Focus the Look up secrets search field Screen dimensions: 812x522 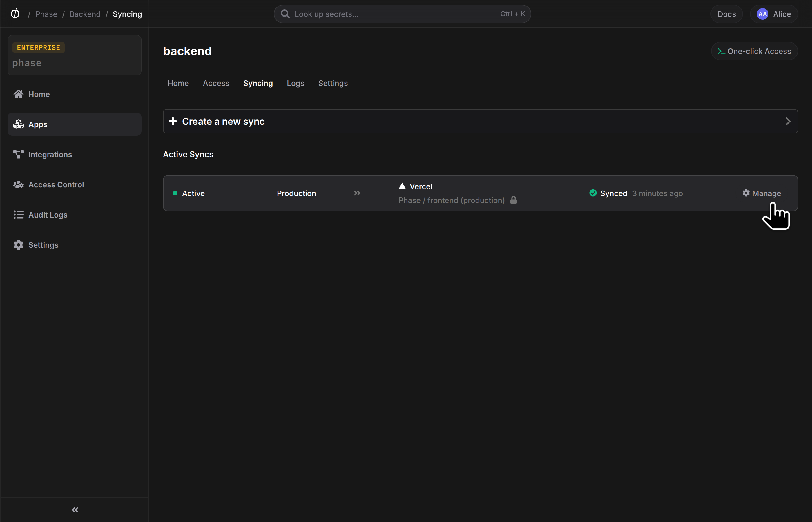click(x=402, y=14)
